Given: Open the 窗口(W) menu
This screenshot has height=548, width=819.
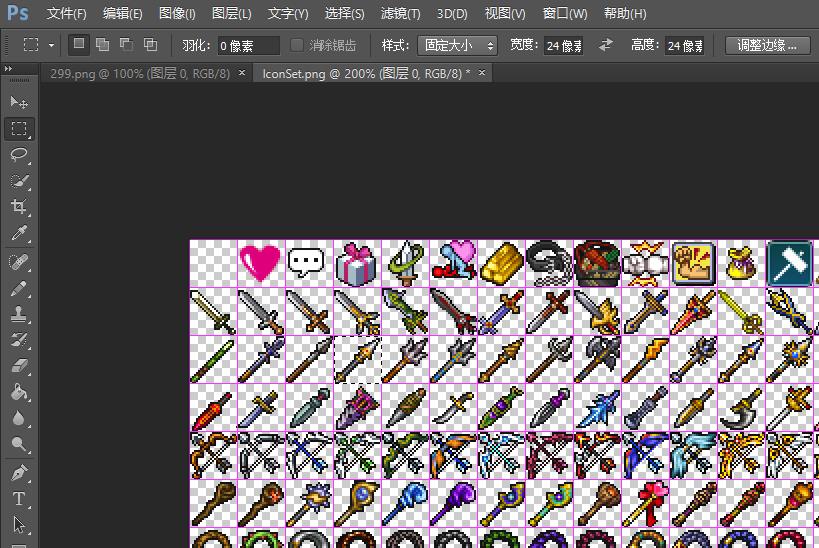Looking at the screenshot, I should click(565, 13).
